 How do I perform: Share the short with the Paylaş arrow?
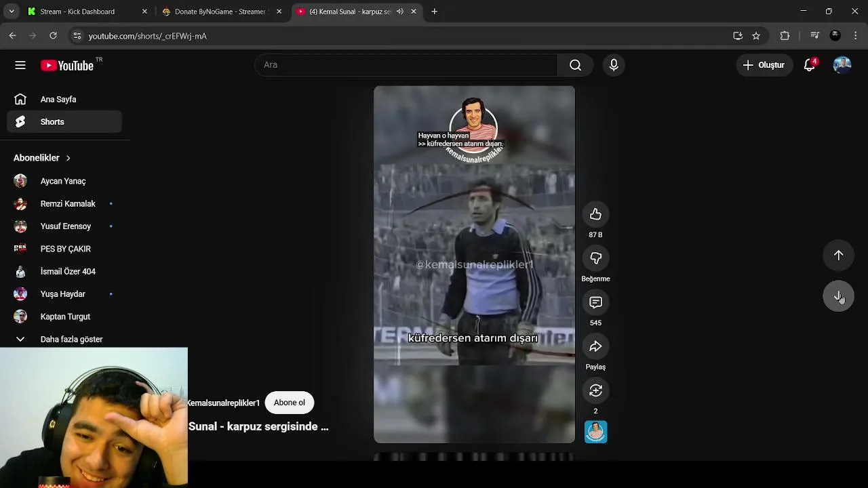point(595,346)
